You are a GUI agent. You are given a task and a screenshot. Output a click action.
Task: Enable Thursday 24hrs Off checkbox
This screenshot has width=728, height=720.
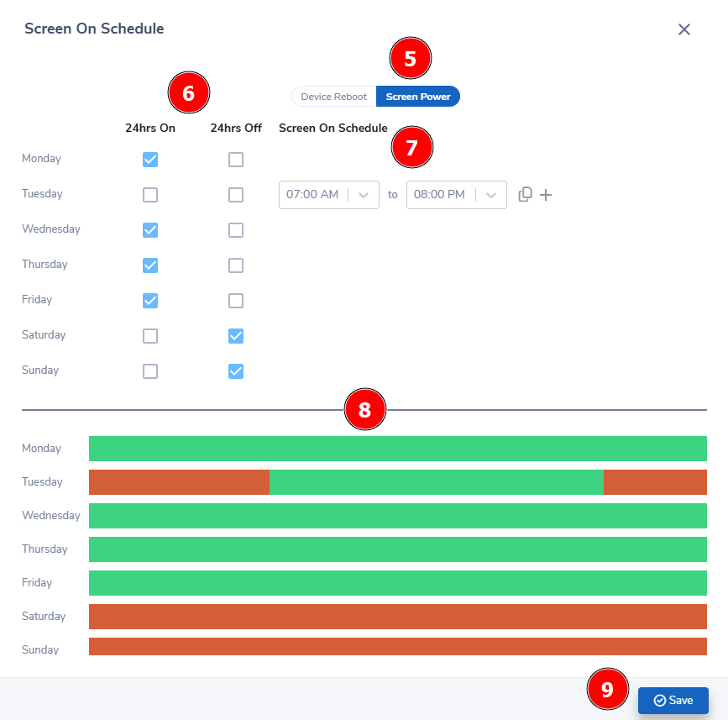236,265
